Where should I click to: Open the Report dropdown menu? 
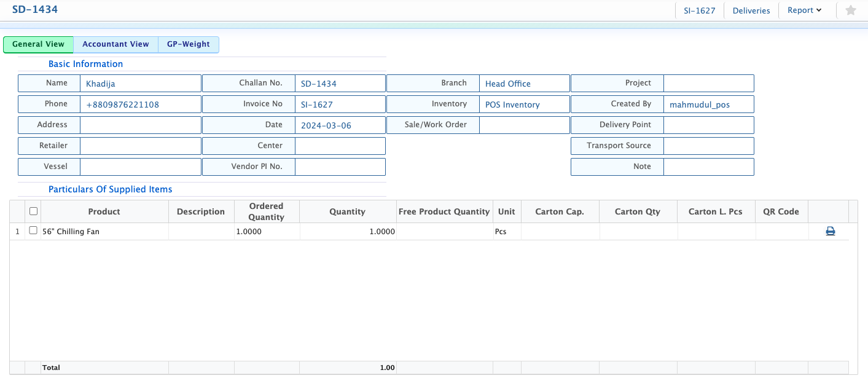(x=804, y=10)
